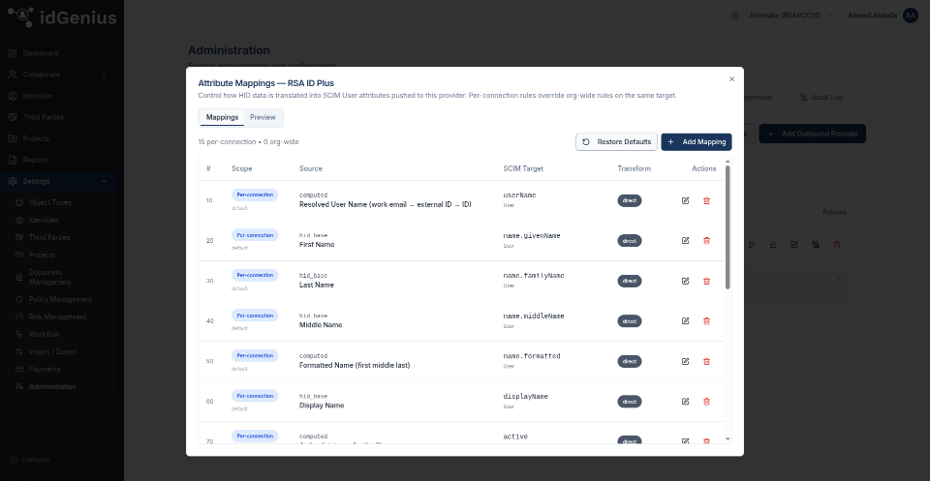930x481 pixels.
Task: Collapse the Settings sidebar section
Action: tap(58, 181)
